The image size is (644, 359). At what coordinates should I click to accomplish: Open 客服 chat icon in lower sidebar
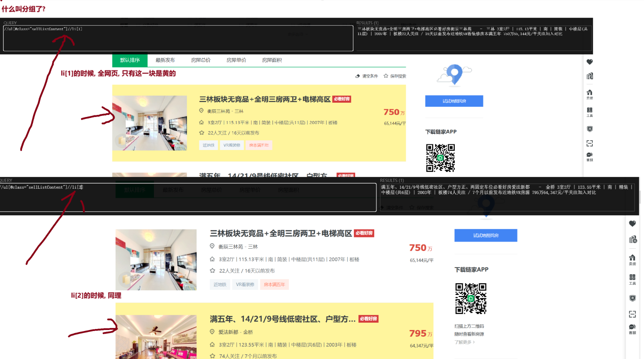632,329
